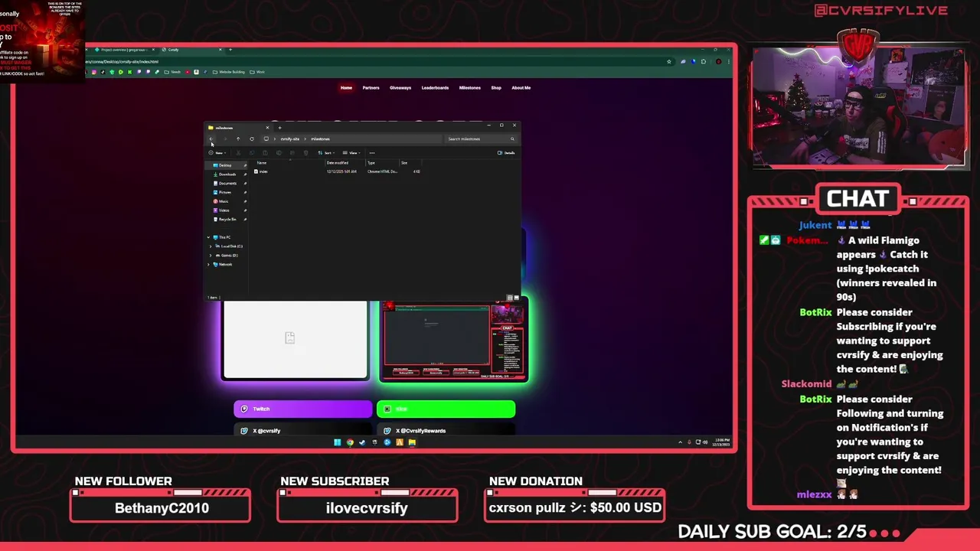Open Documents in the navigation pane

(x=227, y=184)
